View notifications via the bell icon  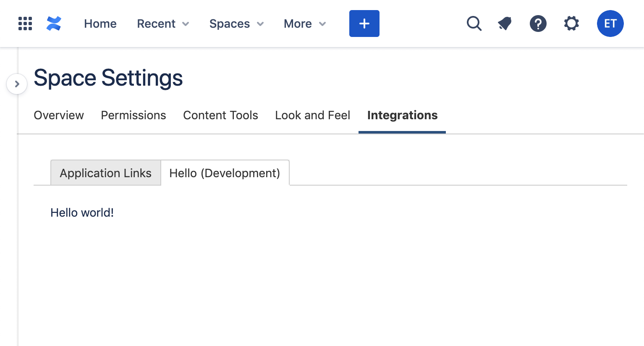coord(505,24)
